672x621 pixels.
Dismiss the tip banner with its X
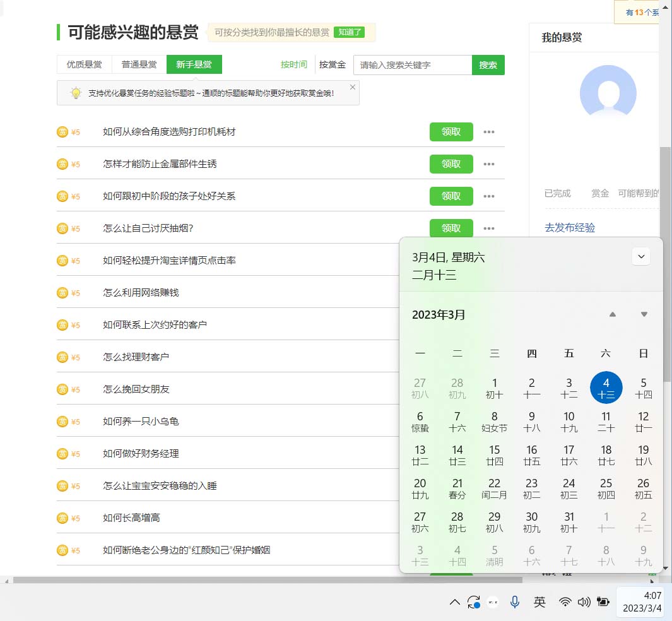(352, 86)
